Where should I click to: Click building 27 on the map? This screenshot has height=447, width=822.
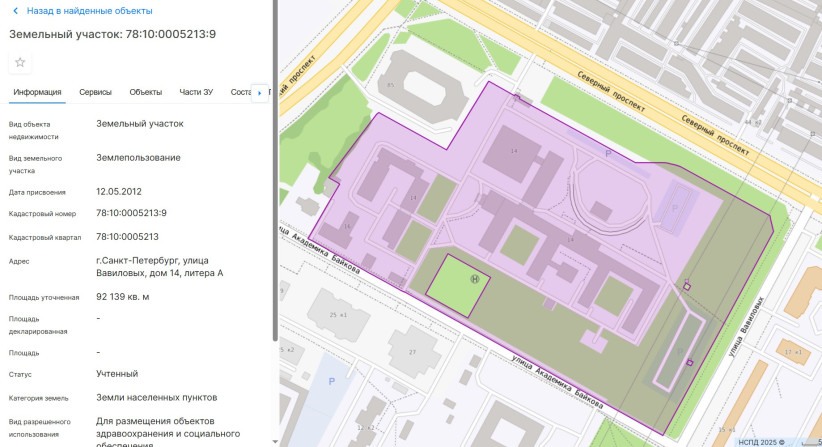(x=411, y=352)
